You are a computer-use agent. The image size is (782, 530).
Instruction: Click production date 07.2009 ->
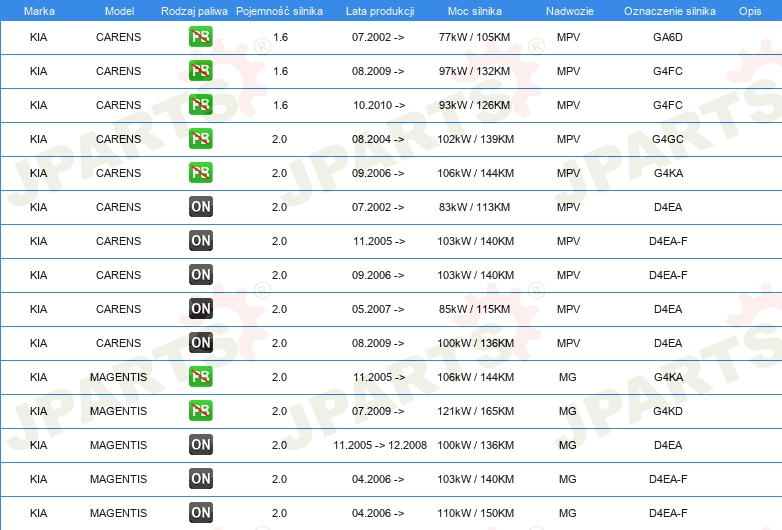click(x=378, y=411)
